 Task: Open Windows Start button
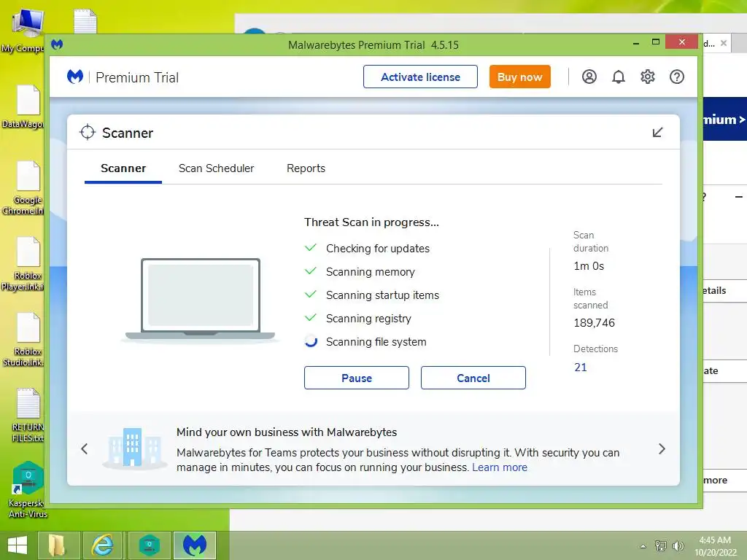[x=18, y=545]
